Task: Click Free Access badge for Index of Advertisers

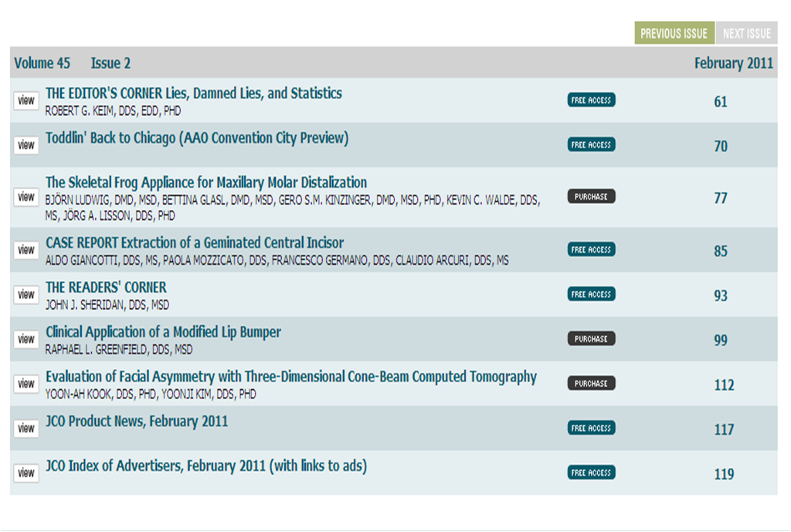Action: point(591,473)
